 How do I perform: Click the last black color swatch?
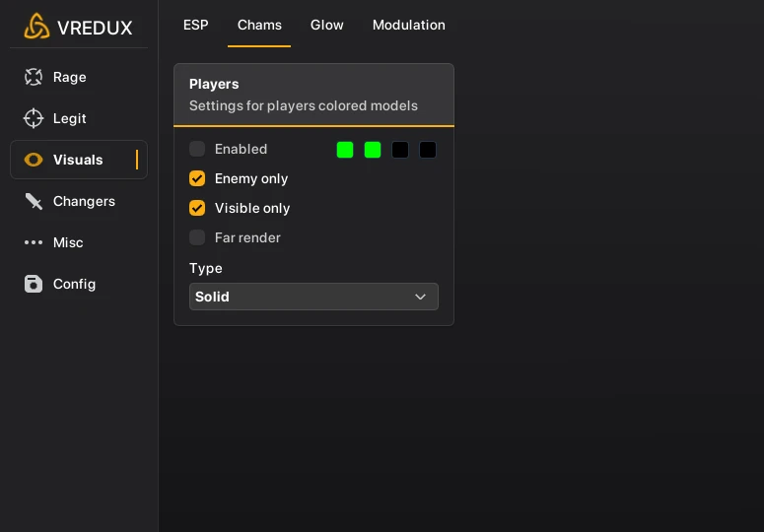pos(428,150)
